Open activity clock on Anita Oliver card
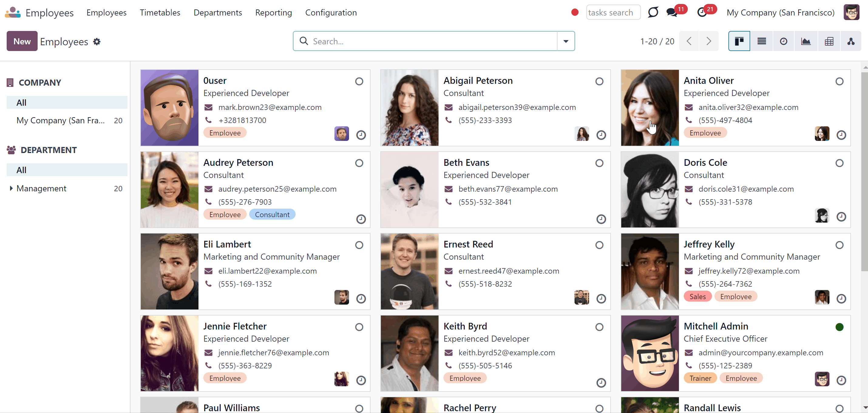Viewport: 868px width, 413px height. click(x=841, y=135)
